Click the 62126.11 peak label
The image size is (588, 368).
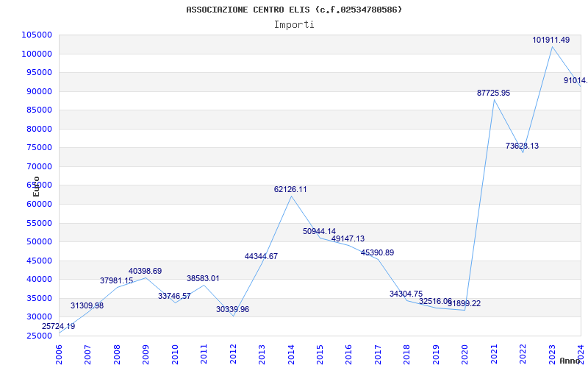[290, 190]
